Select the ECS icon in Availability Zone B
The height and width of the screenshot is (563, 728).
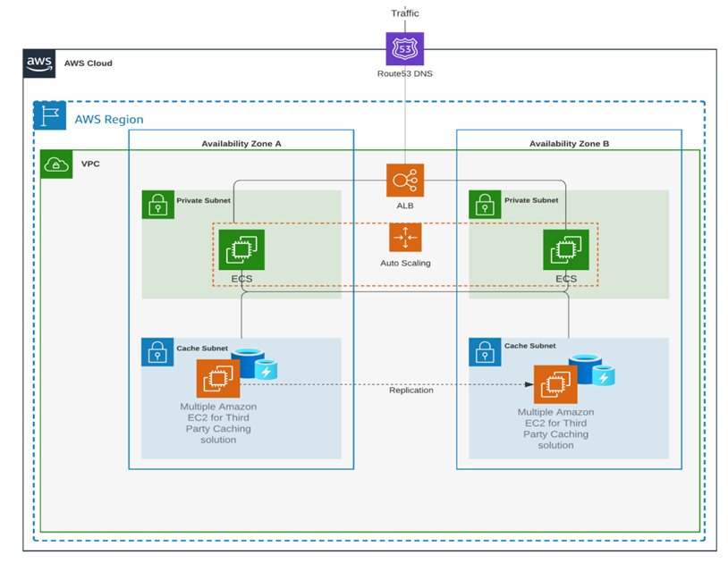566,249
